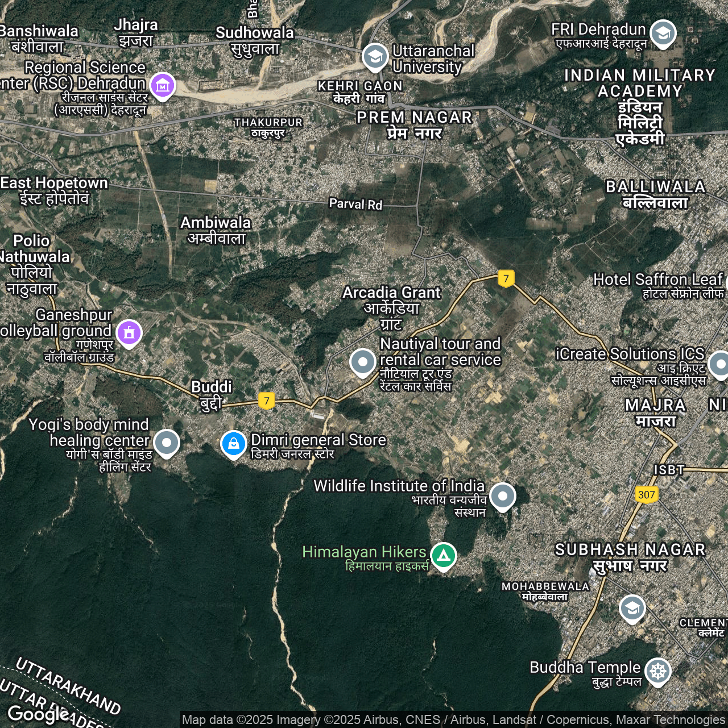Image resolution: width=728 pixels, height=728 pixels.
Task: Click the Uttaranchal University graduation cap pin
Action: (x=375, y=56)
